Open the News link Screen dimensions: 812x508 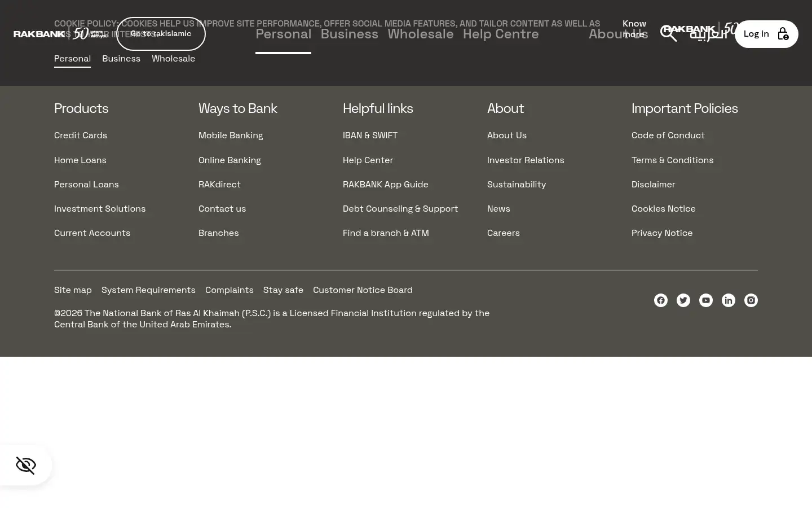coord(498,209)
